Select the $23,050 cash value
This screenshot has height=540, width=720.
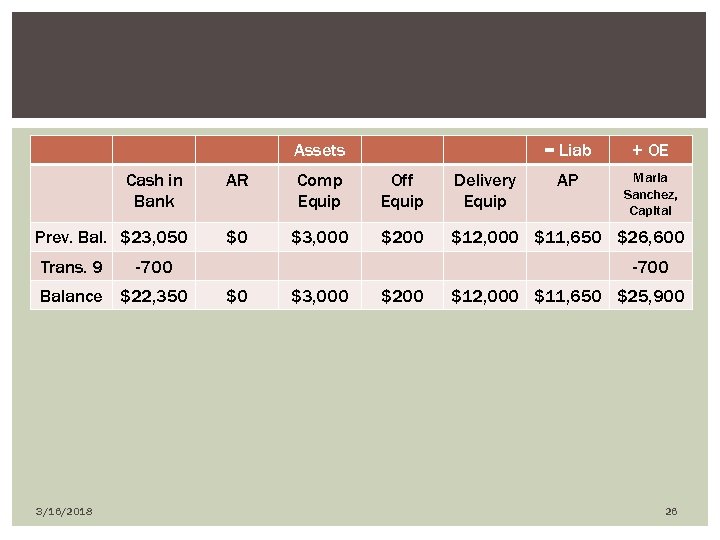click(153, 237)
